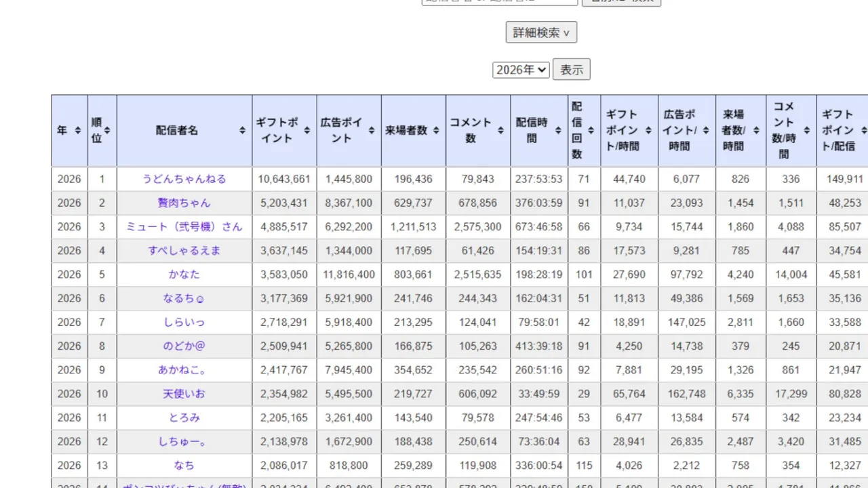Sort by コメント数/時間 column arrows
Viewport: 868px width, 488px height.
pyautogui.click(x=807, y=130)
